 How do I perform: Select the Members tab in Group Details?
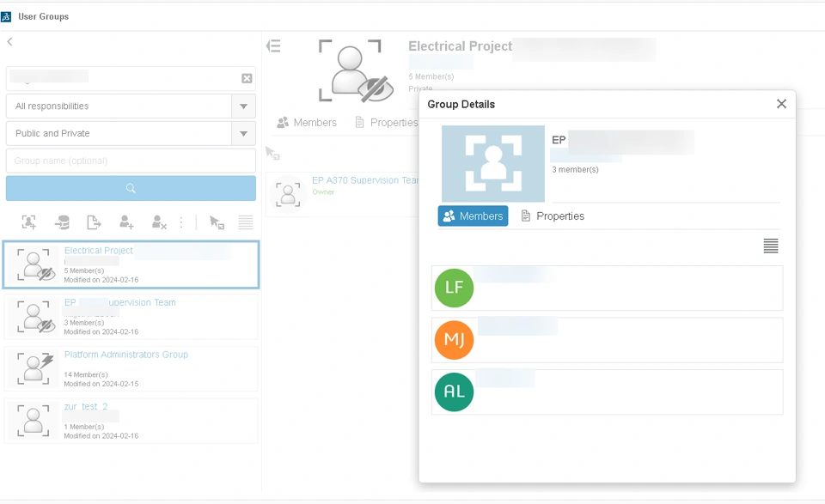(x=473, y=216)
